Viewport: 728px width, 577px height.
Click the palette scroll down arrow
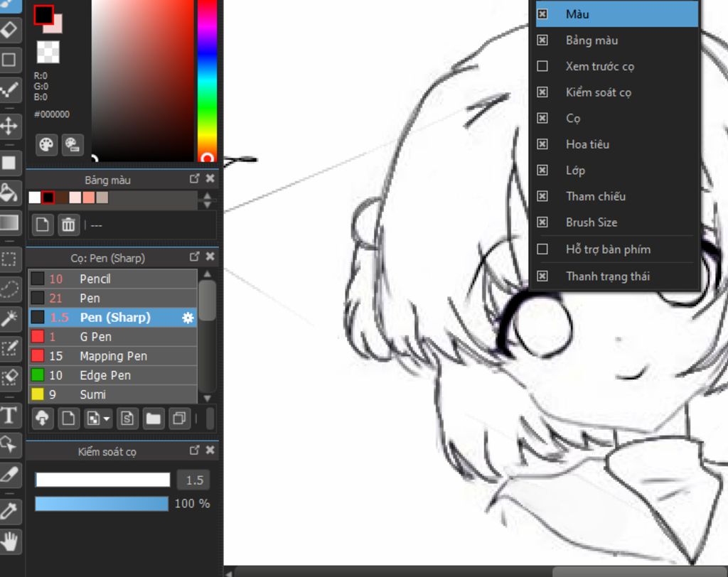207,205
